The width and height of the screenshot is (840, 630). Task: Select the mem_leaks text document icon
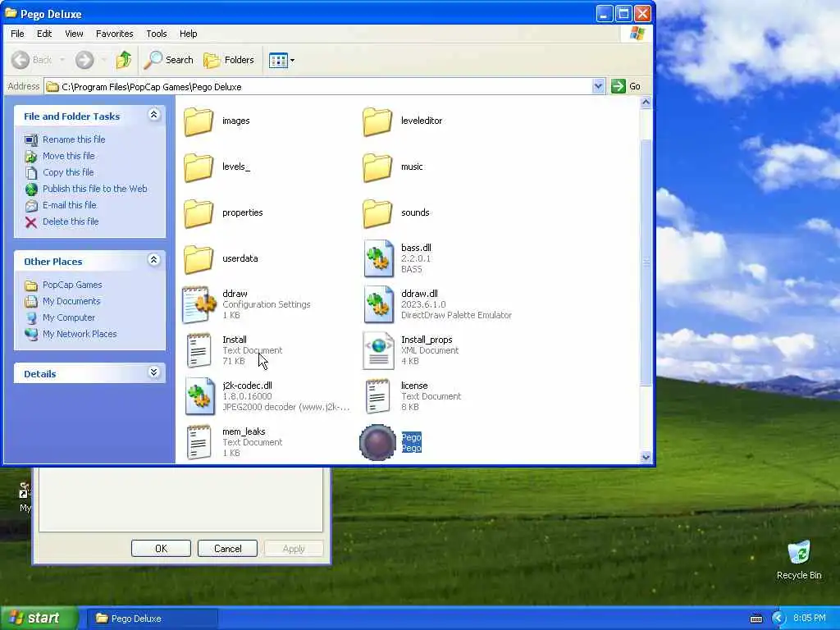coord(199,442)
